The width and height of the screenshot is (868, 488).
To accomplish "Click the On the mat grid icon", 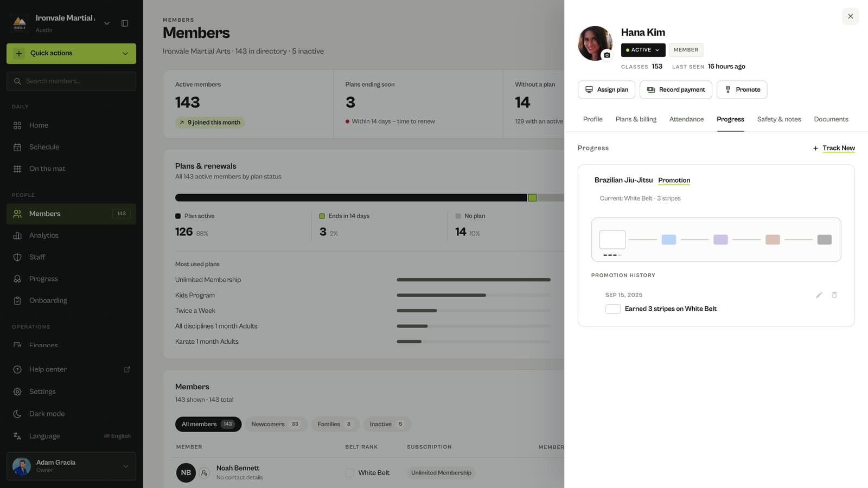I will [x=17, y=169].
